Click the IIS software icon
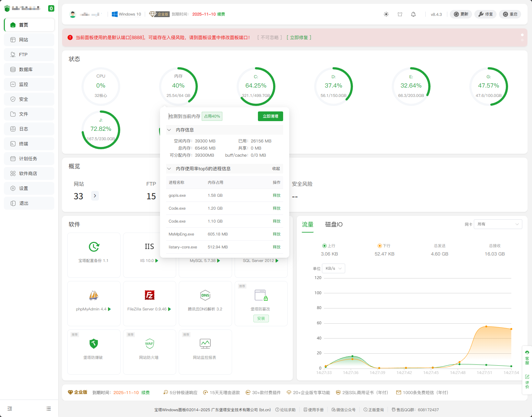This screenshot has height=417, width=532. (149, 247)
